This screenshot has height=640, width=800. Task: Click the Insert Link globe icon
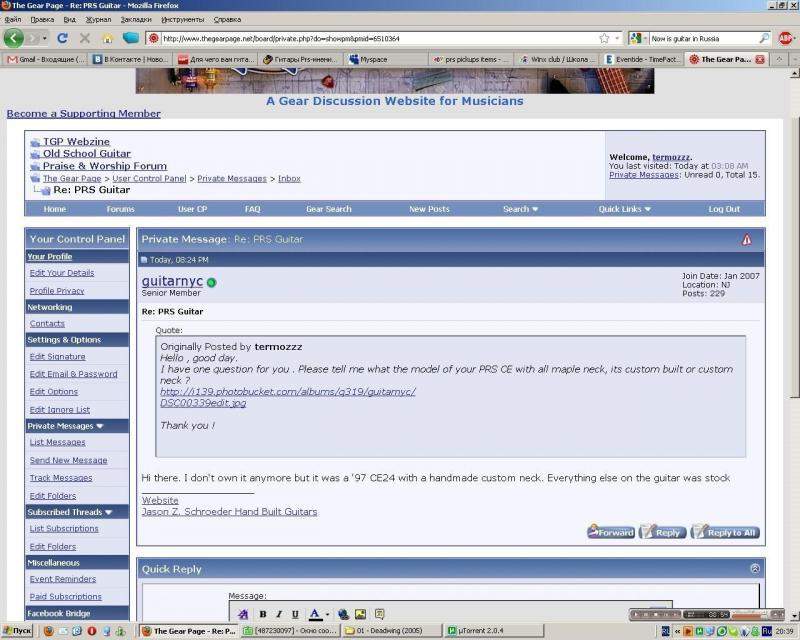343,614
